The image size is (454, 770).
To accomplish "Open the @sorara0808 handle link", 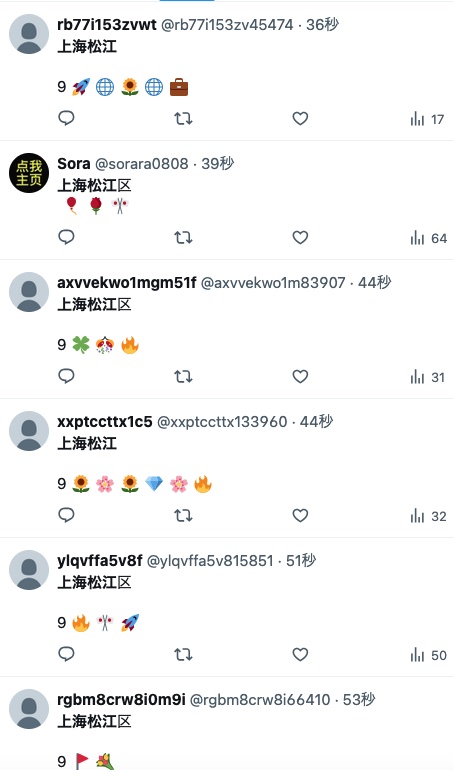I will [x=141, y=164].
